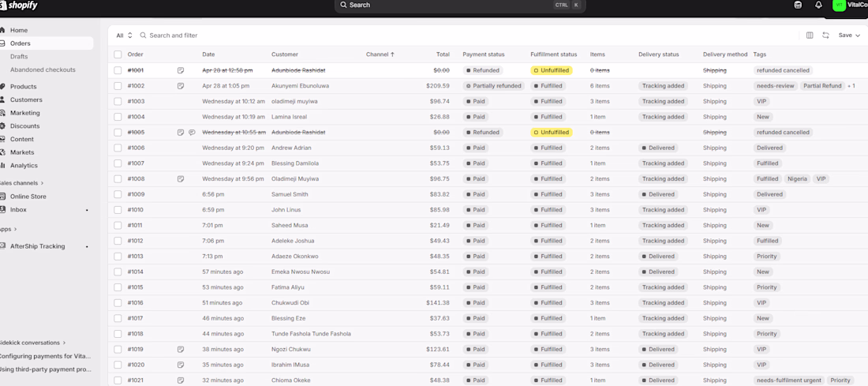Image resolution: width=868 pixels, height=386 pixels.
Task: Click needs-fulfilment urgent tag on #1021
Action: click(788, 380)
